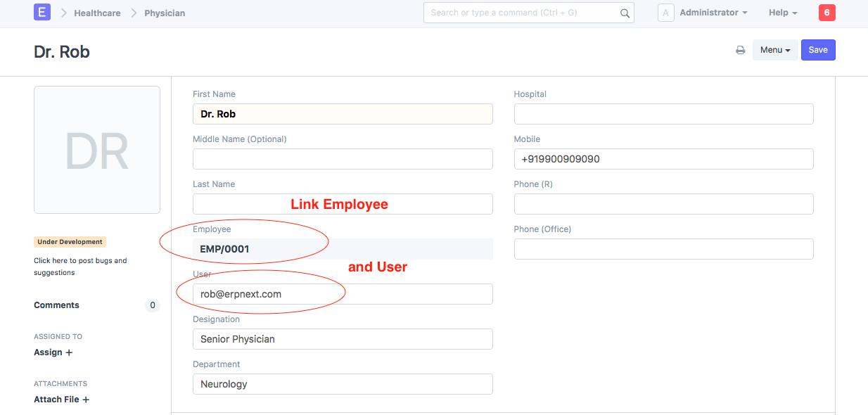This screenshot has height=415, width=868.
Task: Open the red notifications badge showing 6
Action: 827,13
